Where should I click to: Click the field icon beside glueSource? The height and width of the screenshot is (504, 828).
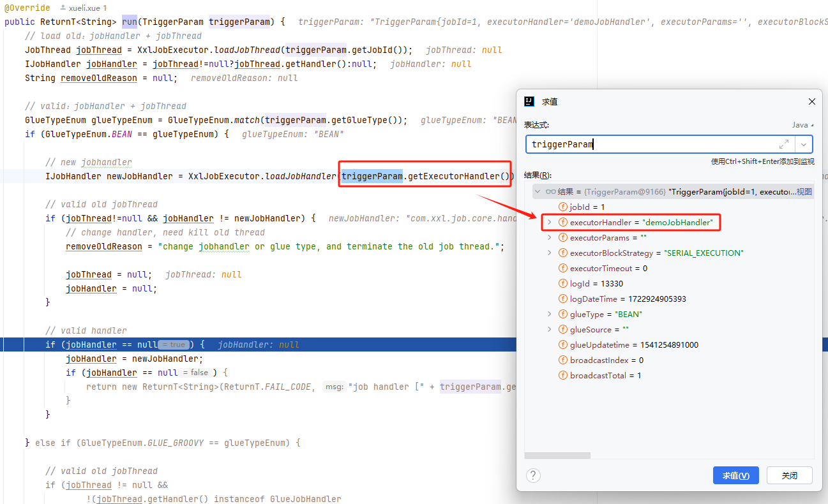tap(563, 329)
